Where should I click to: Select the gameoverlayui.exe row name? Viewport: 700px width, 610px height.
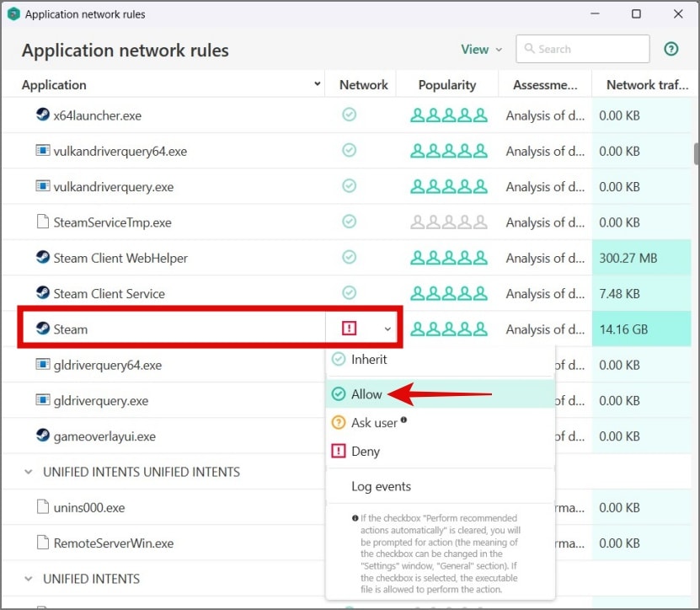click(104, 436)
